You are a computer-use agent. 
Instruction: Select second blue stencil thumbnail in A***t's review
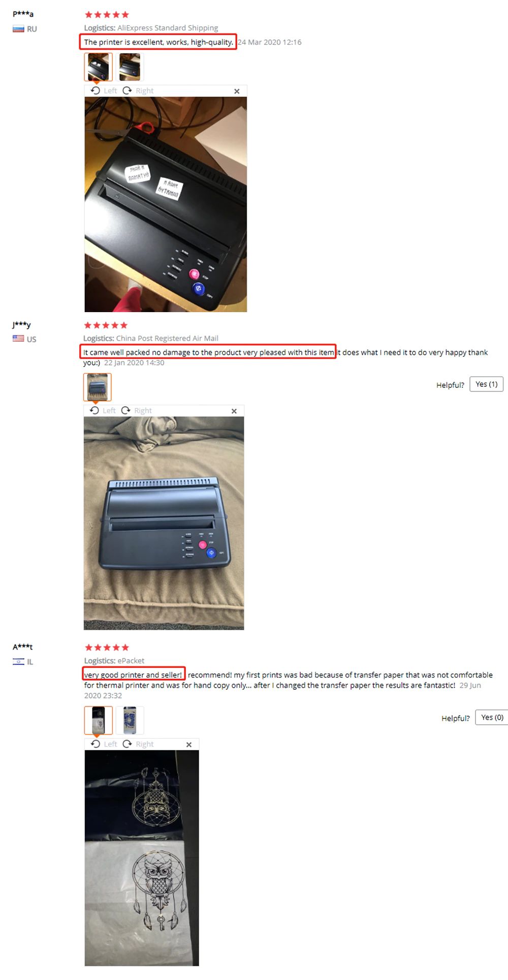130,720
